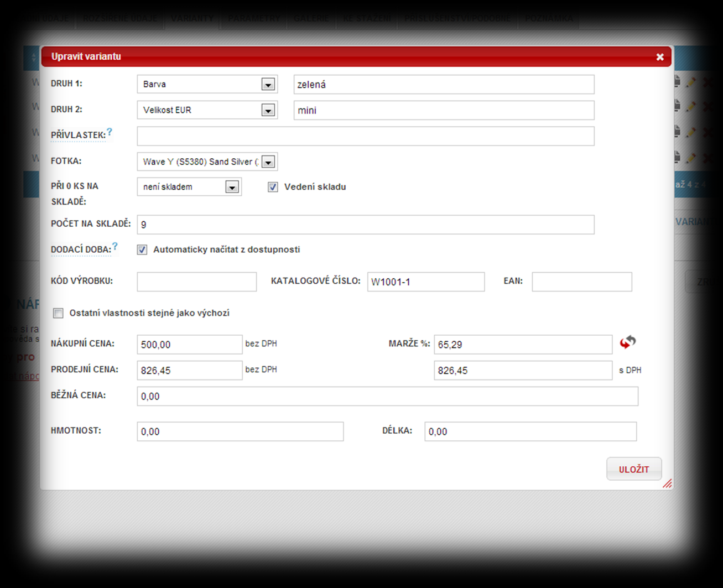723x588 pixels.
Task: Click the 'Upravit variantu' dialog title
Action: click(86, 56)
